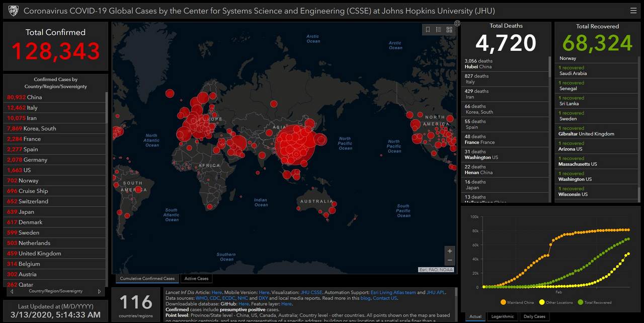Select '617 Denmark' row
The width and height of the screenshot is (644, 323).
point(55,222)
